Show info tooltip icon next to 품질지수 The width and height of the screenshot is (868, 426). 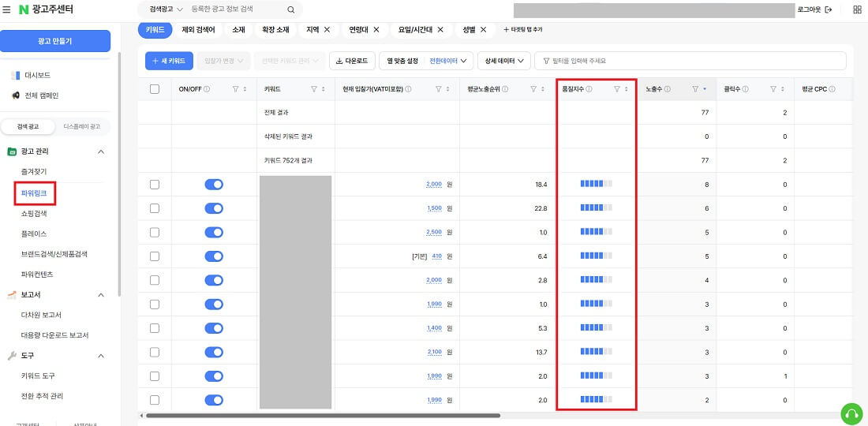589,89
